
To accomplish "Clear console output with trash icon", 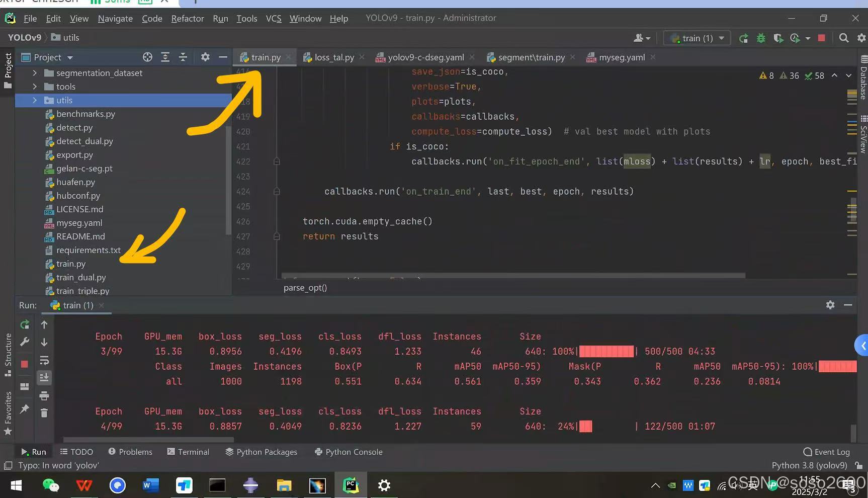I will tap(44, 413).
